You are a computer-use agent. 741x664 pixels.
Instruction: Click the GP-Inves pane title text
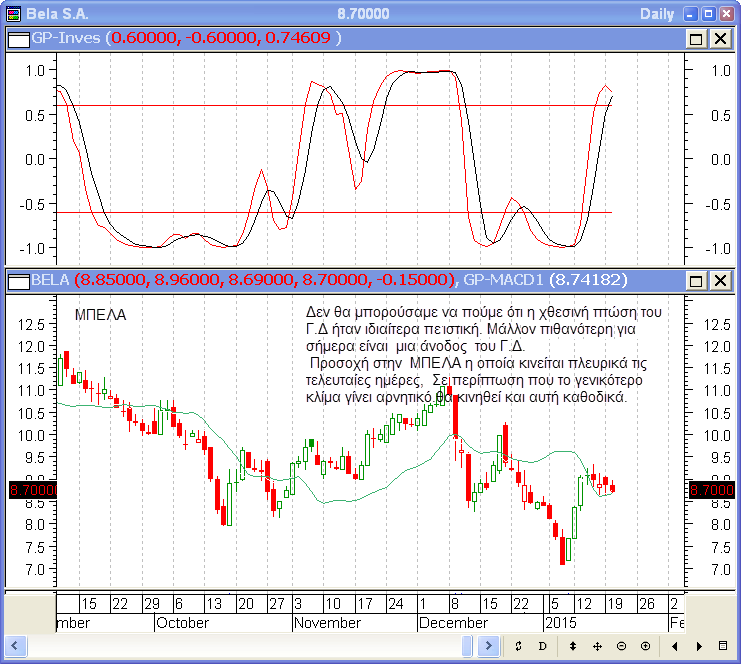click(x=66, y=38)
